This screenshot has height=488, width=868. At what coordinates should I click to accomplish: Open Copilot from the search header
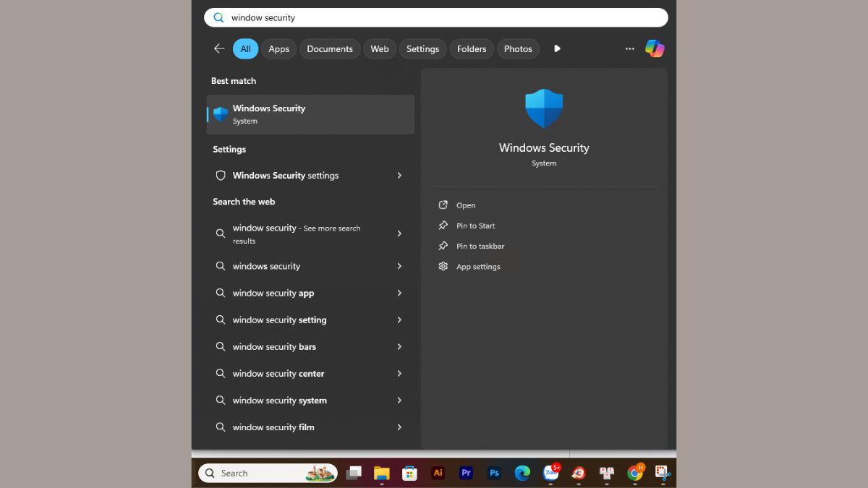655,48
